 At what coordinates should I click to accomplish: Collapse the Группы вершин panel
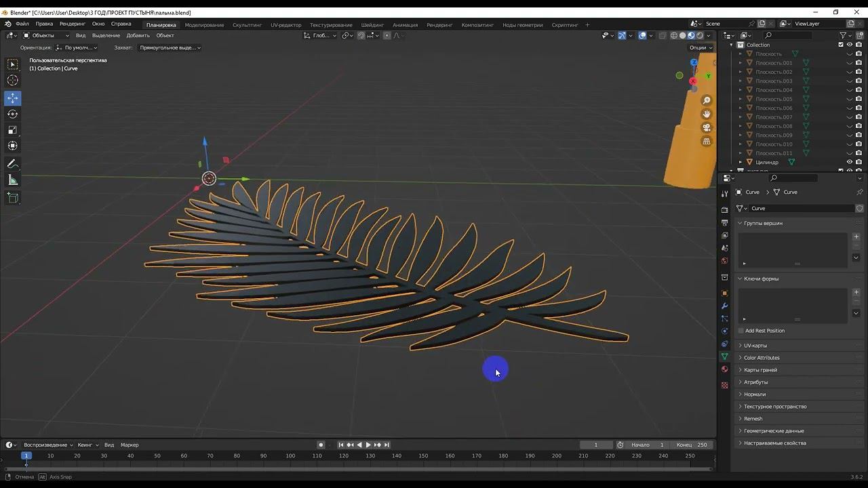pos(763,223)
